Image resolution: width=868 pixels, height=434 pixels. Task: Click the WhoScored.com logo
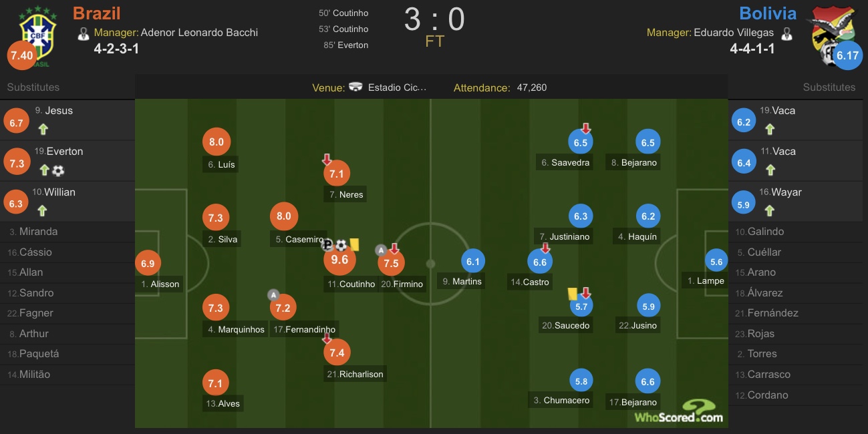coord(678,411)
